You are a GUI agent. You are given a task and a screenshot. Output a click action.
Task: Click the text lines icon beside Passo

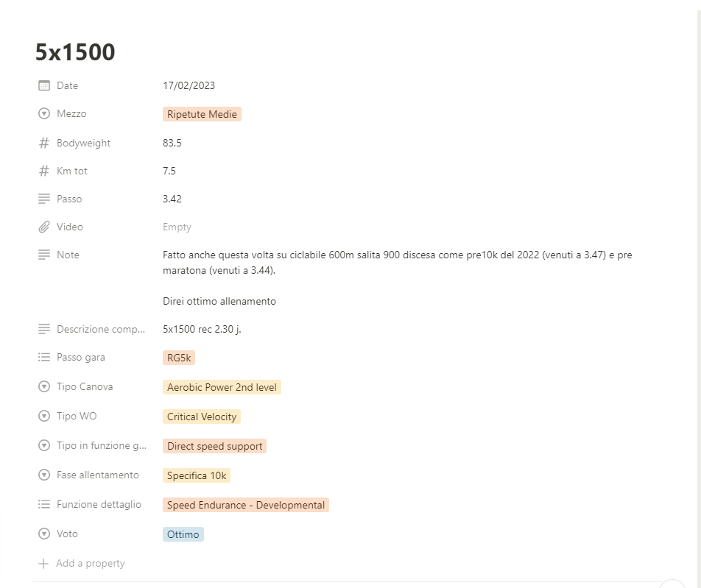44,199
